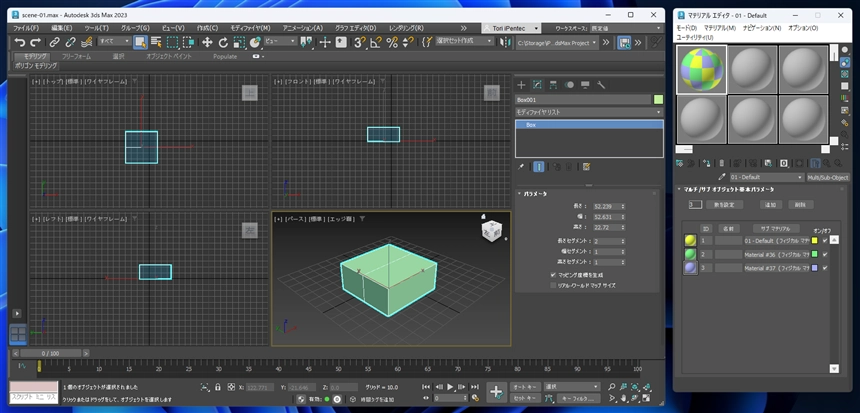Click the material eyedropper pick icon
Screen dimensions: 860x413
[723, 178]
